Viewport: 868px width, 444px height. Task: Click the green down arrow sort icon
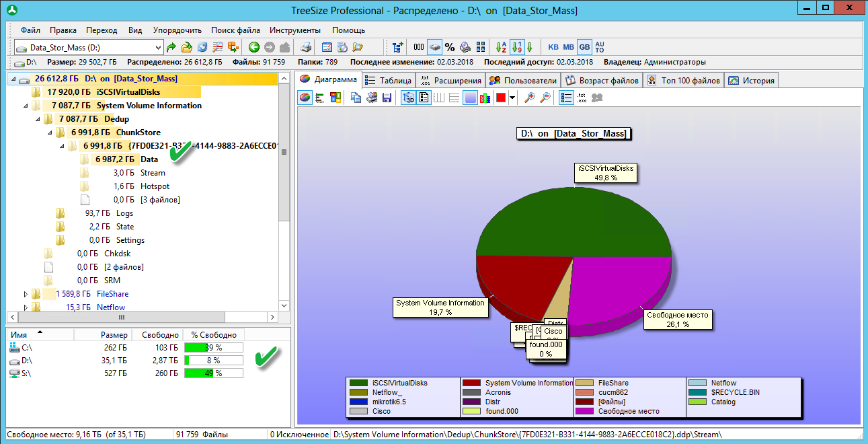coord(530,47)
